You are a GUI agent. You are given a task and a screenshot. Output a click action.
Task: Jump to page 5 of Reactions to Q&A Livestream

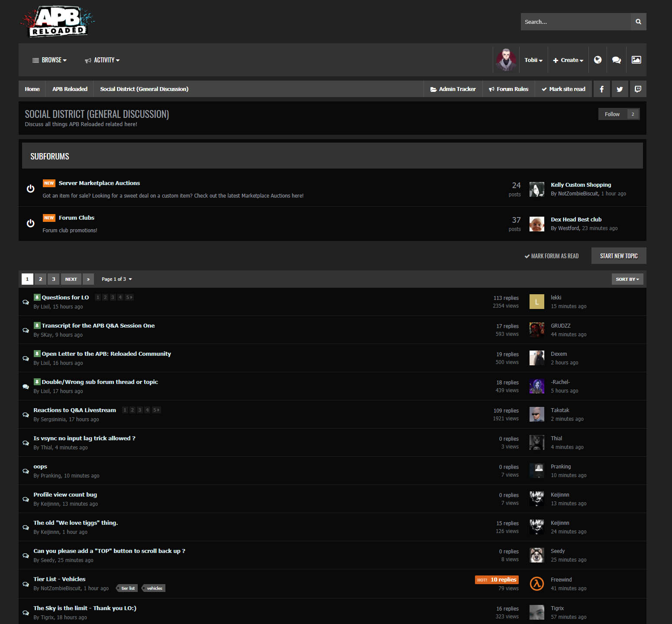(156, 410)
